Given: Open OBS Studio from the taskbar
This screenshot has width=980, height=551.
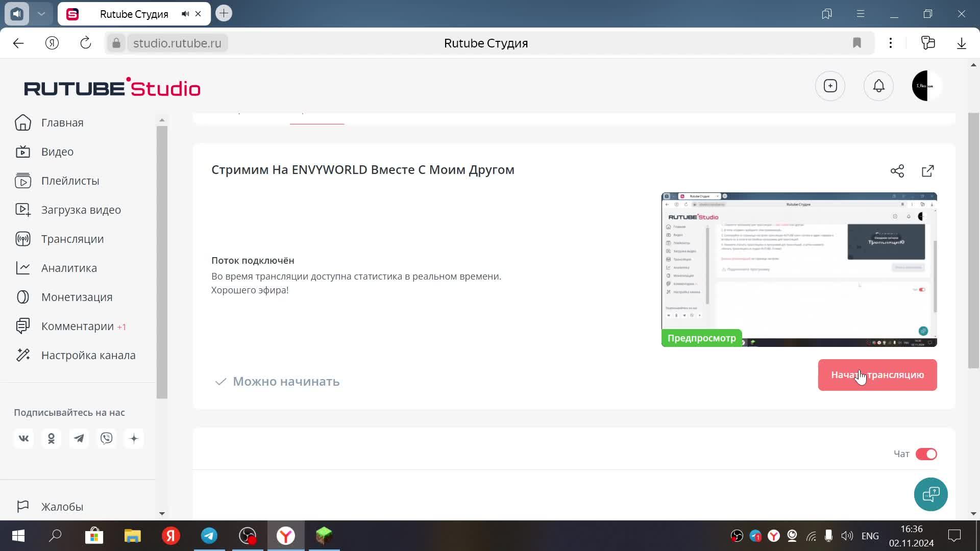Looking at the screenshot, I should [248, 536].
